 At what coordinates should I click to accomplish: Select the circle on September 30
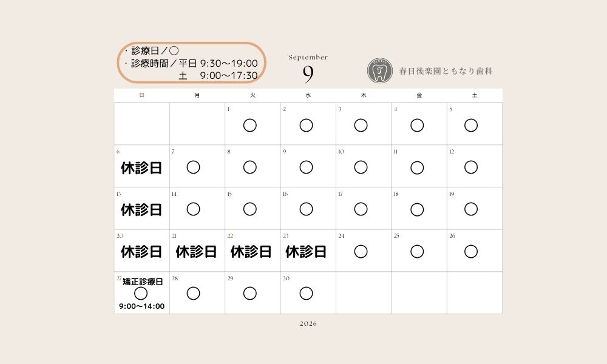(x=306, y=293)
